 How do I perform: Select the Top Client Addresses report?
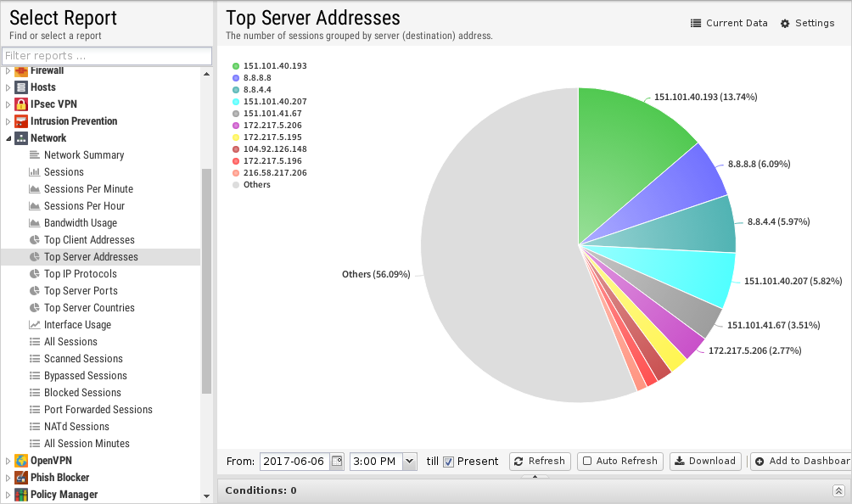(x=89, y=240)
